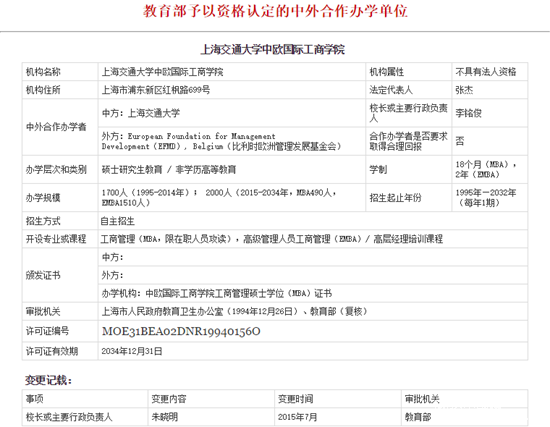Click 教育部 in the change record row
This screenshot has width=550, height=427.
(418, 417)
